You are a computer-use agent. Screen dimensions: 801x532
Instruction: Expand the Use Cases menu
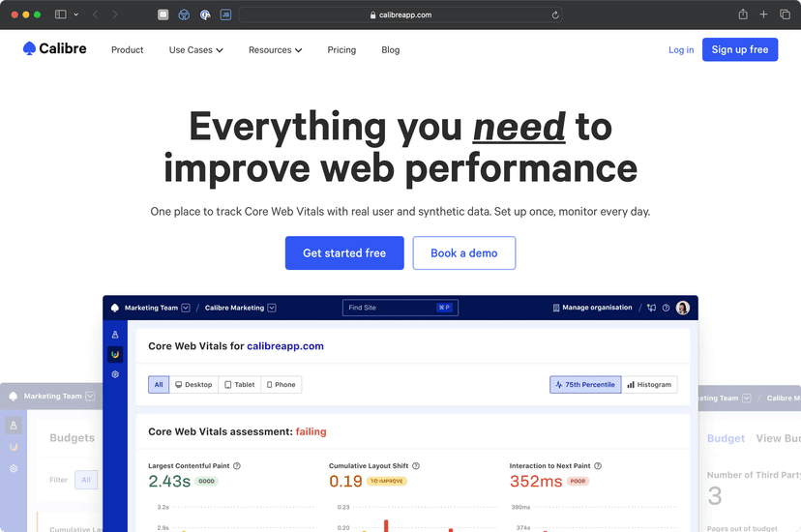[195, 50]
